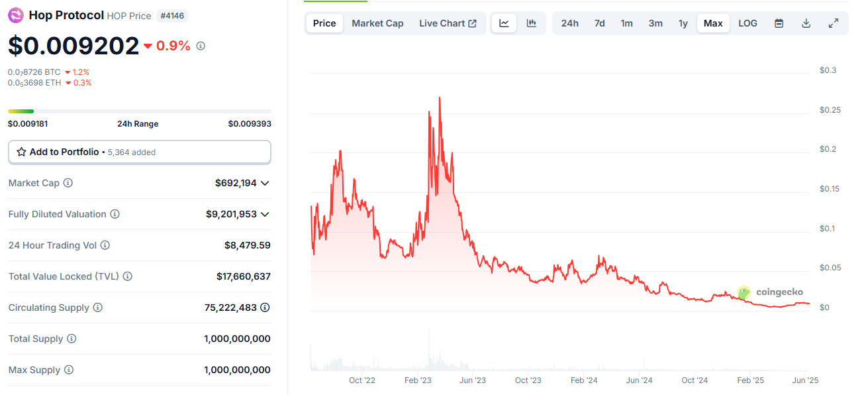Image resolution: width=868 pixels, height=395 pixels.
Task: Click the Hop Protocol logo icon
Action: tap(16, 15)
